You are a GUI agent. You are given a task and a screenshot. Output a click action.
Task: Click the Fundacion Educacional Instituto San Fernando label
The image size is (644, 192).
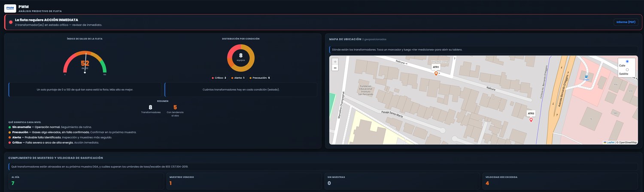366,90
